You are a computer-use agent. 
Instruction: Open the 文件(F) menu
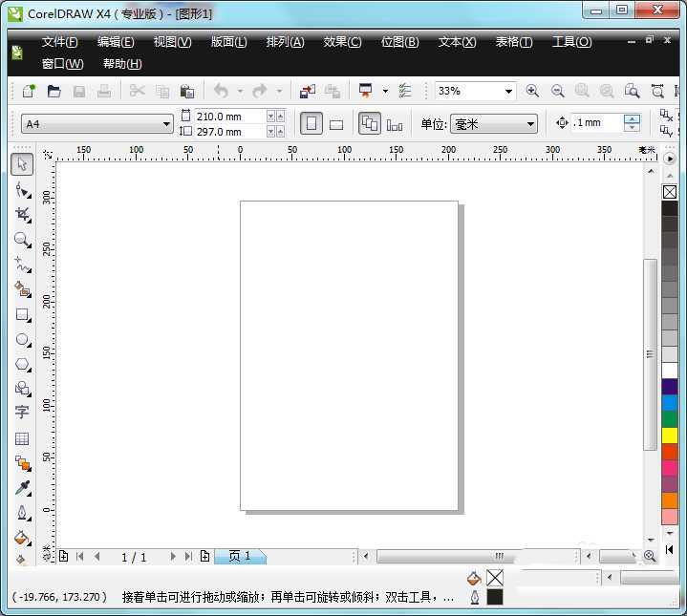[60, 42]
